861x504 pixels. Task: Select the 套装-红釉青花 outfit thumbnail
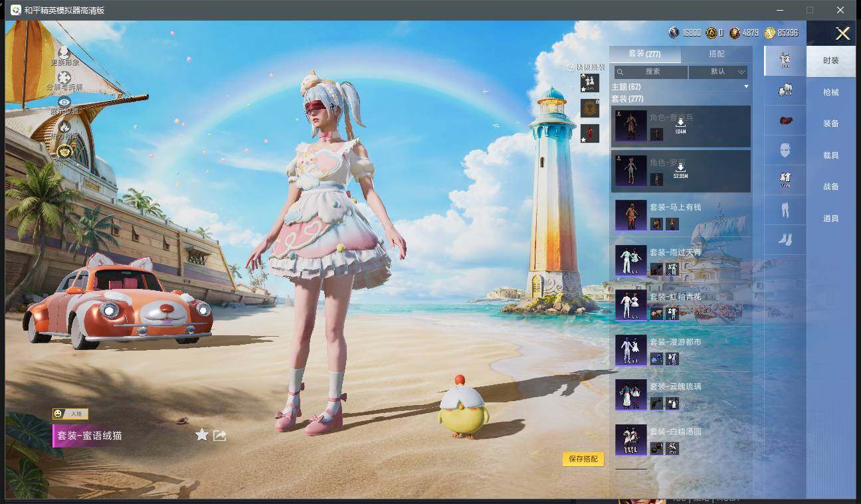click(x=630, y=305)
